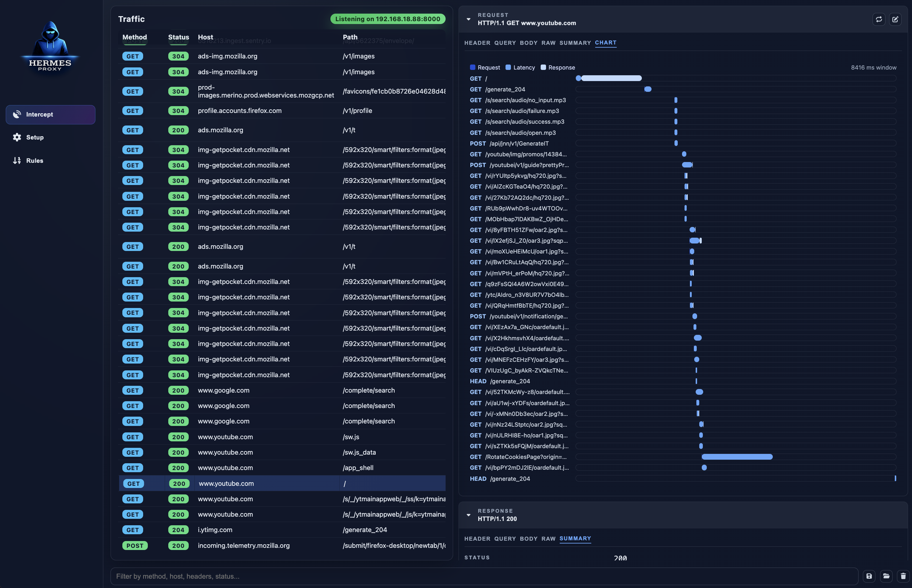912x588 pixels.
Task: Toggle the Response legend swatch
Action: 543,67
